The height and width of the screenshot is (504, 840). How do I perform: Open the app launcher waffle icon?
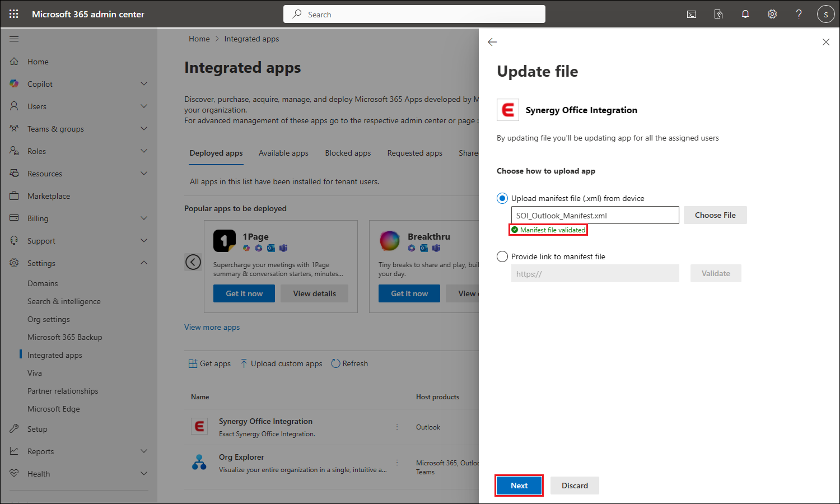click(x=14, y=14)
